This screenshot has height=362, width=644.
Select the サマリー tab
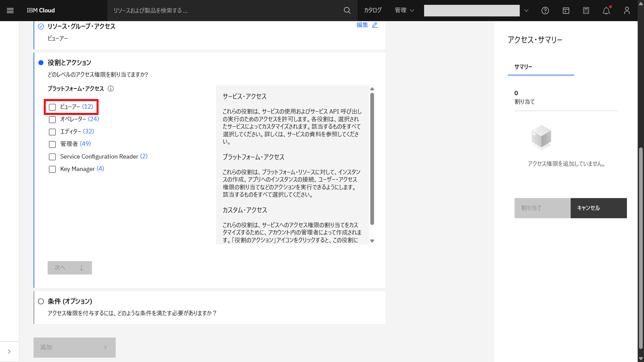pos(523,67)
